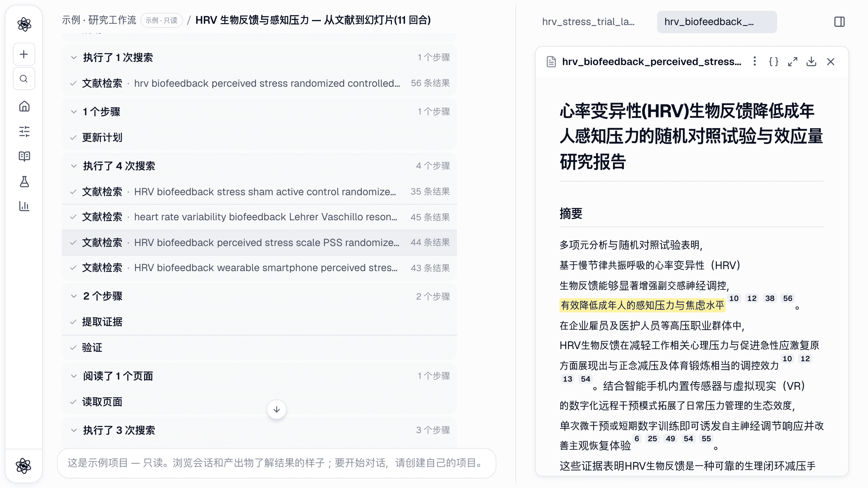Viewport: 868px width, 488px height.
Task: Open the 'wearable smartphone' search step
Action: tap(259, 268)
